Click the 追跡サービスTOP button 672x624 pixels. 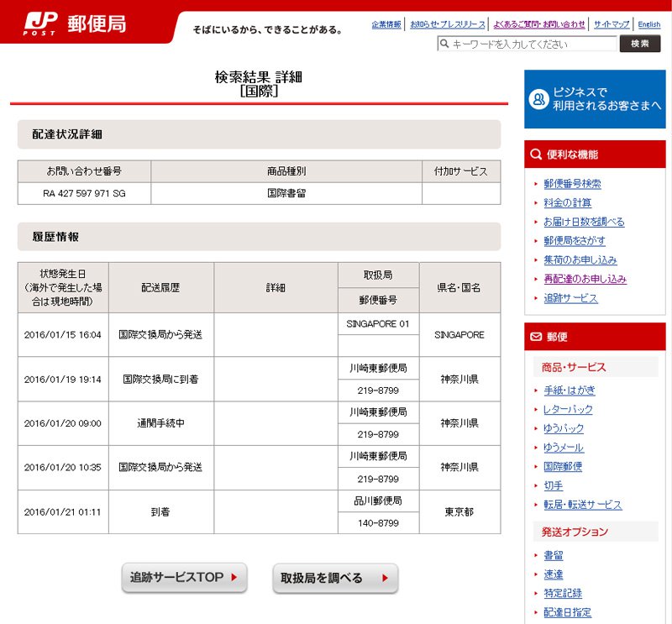point(184,577)
